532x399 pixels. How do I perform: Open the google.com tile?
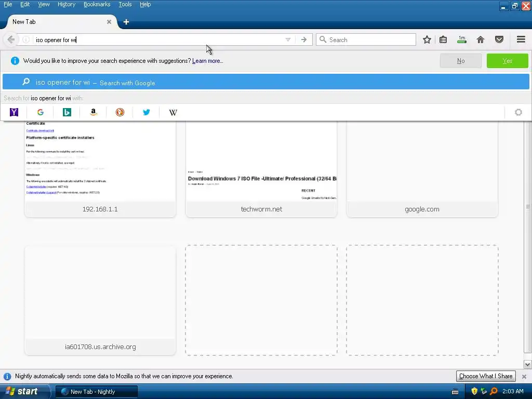pos(422,169)
